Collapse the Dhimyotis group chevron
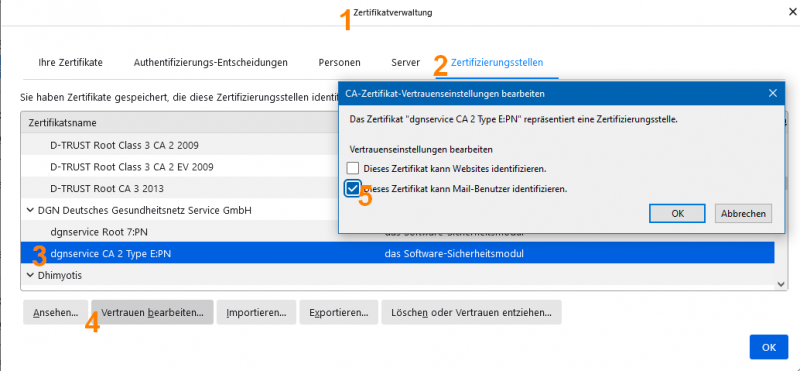Screen dimensions: 800x371 [x=30, y=275]
